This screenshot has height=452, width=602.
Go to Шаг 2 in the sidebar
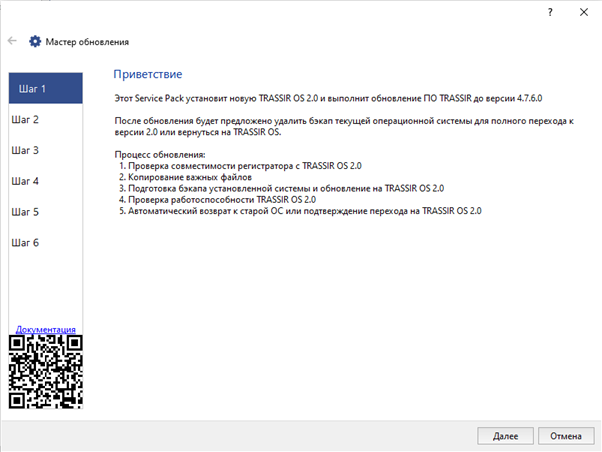click(45, 120)
